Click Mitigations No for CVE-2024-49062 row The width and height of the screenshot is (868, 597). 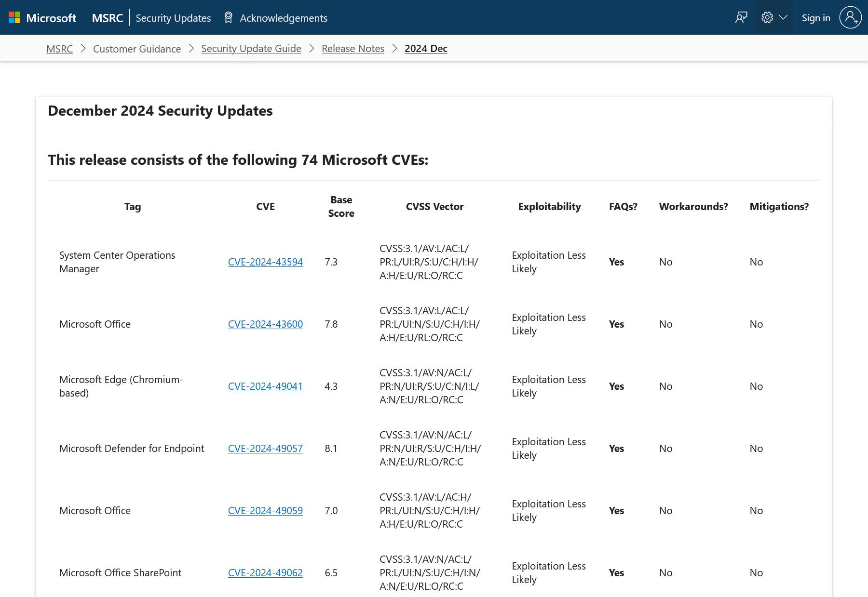click(x=756, y=572)
